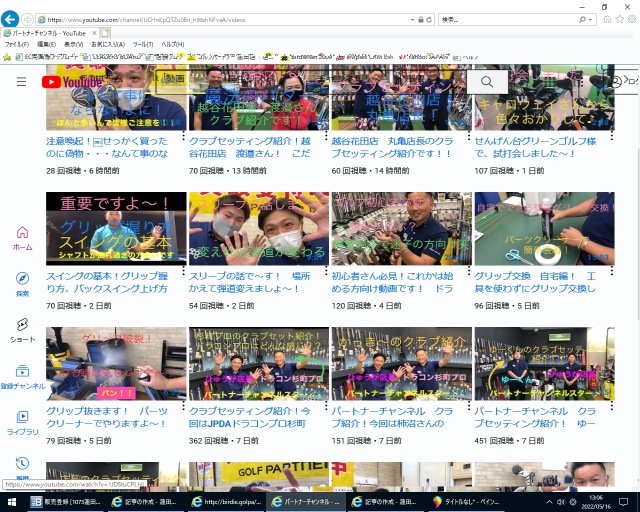The image size is (640, 512).
Task: Switch to the タイトルなし - ペイント taskbar window
Action: click(467, 502)
